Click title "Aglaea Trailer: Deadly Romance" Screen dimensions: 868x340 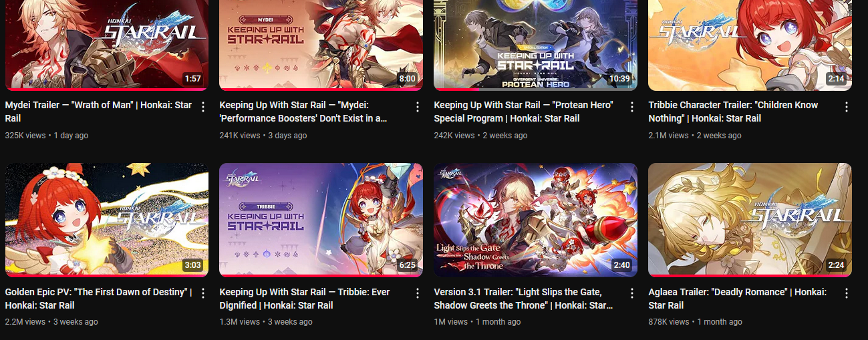coord(738,299)
